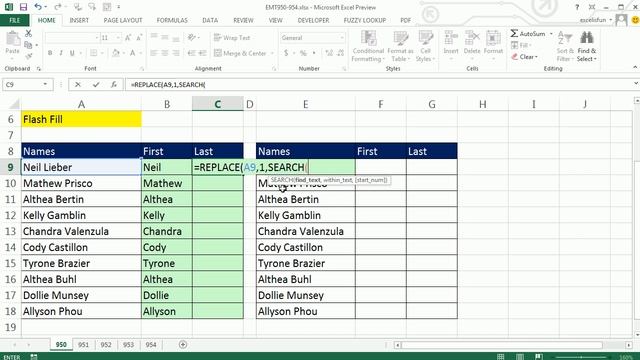Click the Insert Function fx icon
This screenshot has width=640, height=360.
point(114,84)
